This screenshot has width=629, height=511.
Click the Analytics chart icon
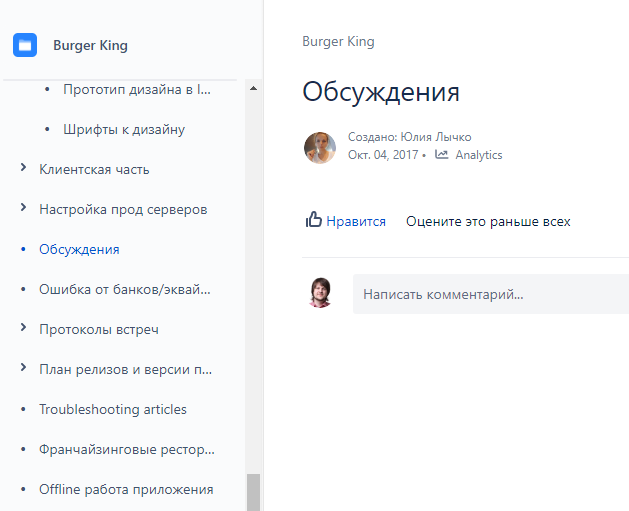(x=442, y=155)
